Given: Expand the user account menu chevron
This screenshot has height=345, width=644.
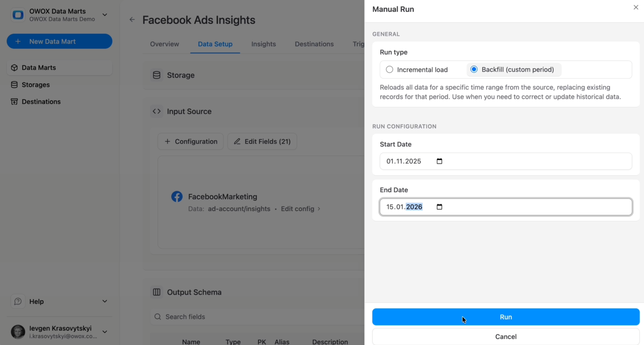Looking at the screenshot, I should (105, 332).
